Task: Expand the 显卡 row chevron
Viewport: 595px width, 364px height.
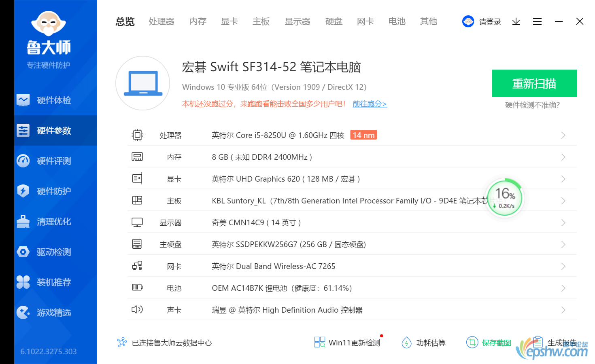Action: coord(563,179)
